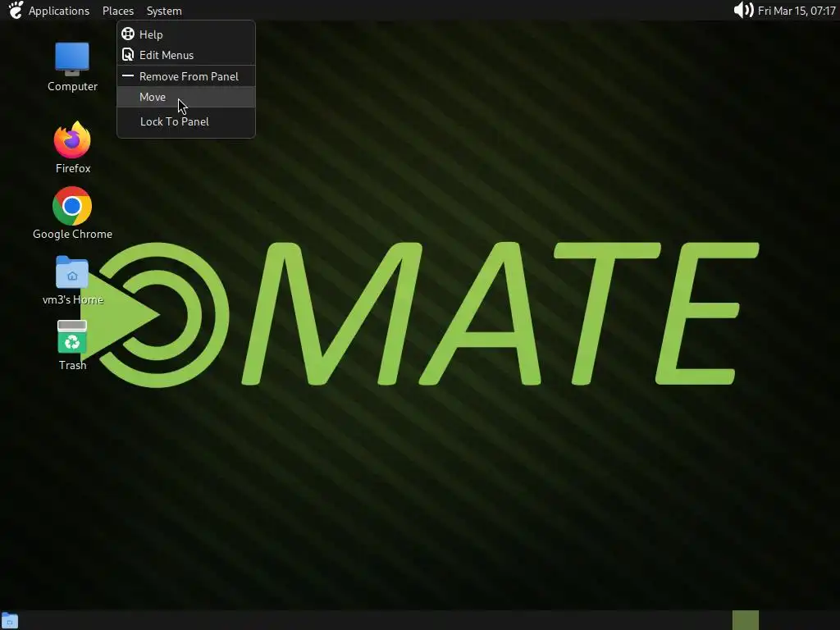840x630 pixels.
Task: Click the volume speaker icon
Action: 743,10
